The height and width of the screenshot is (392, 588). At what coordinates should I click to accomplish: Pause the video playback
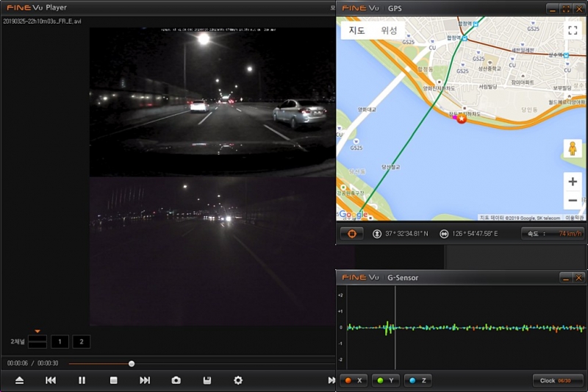[82, 380]
